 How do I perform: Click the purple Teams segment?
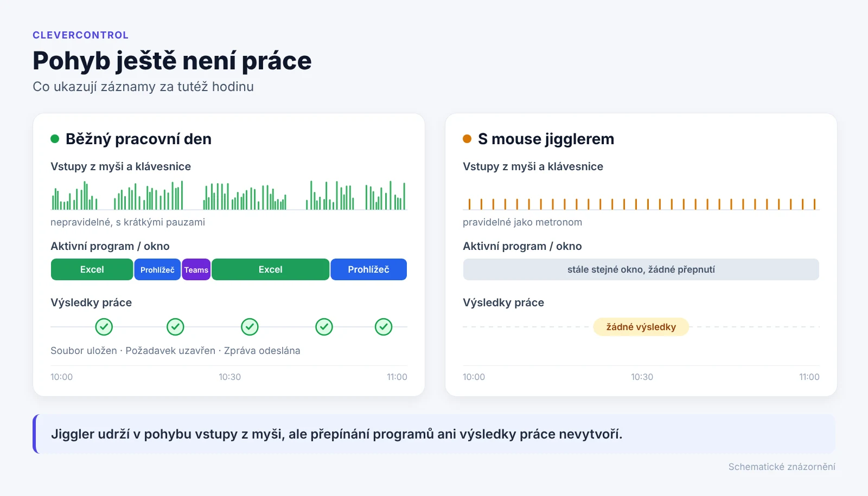(x=196, y=269)
